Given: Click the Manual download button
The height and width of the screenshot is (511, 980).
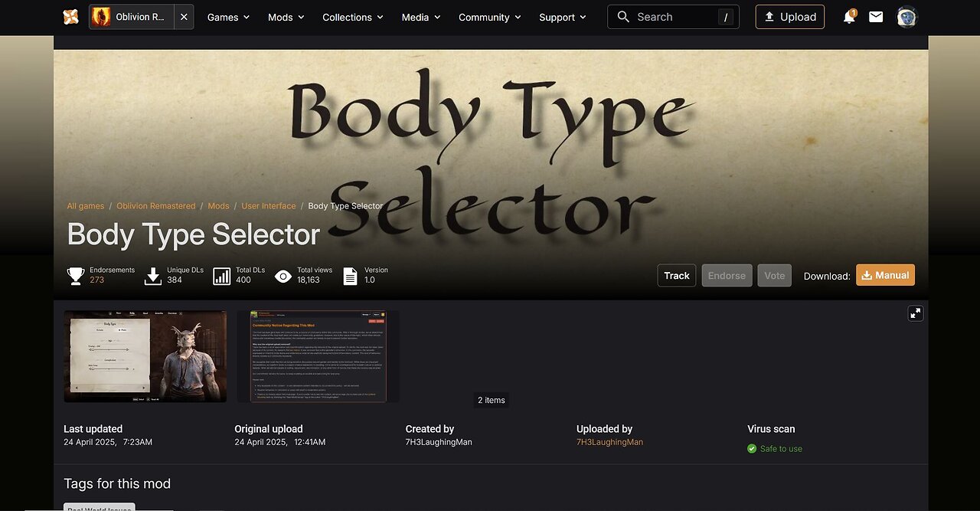Looking at the screenshot, I should [885, 275].
